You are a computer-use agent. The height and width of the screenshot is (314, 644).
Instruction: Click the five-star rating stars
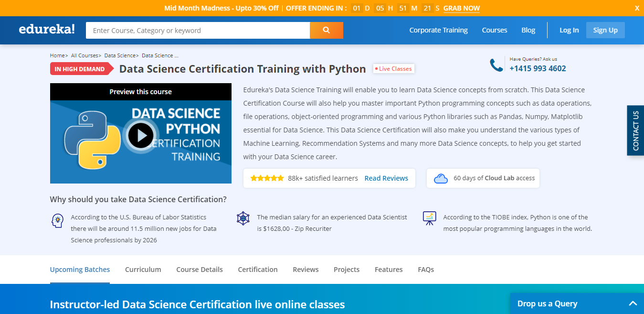pyautogui.click(x=267, y=177)
